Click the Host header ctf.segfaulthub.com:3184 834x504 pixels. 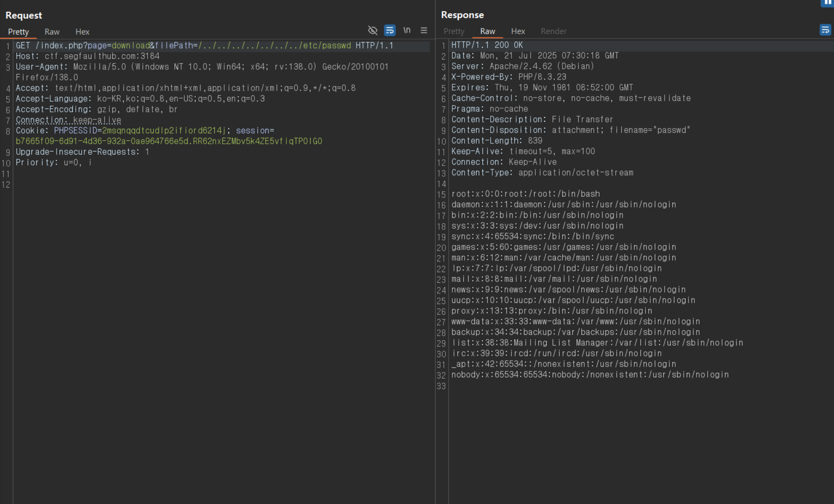88,56
